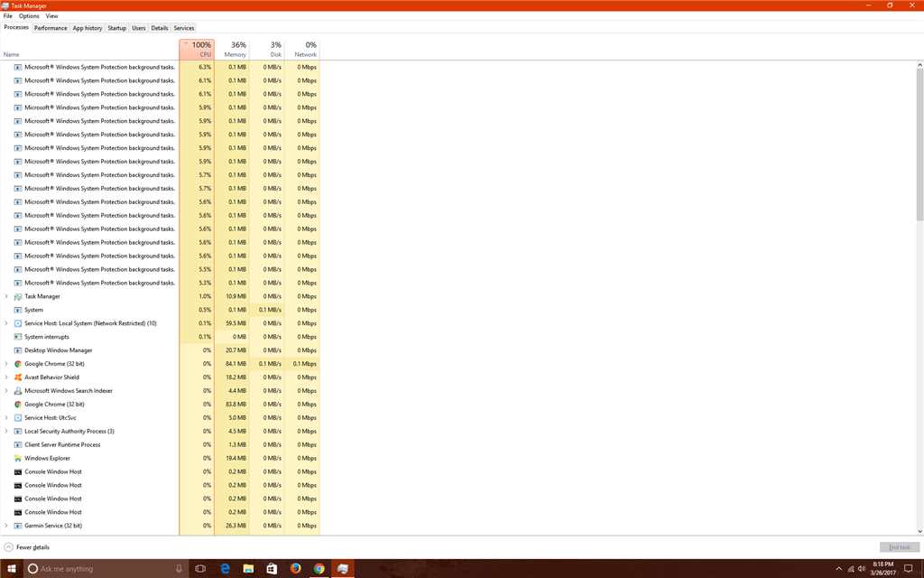The width and height of the screenshot is (924, 578).
Task: Click the vertical scrollbar of process list
Action: [x=919, y=144]
